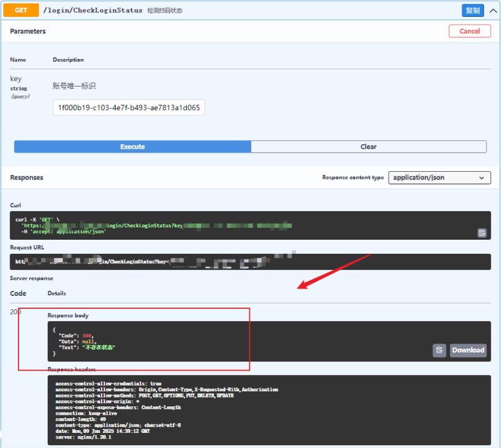
Task: Download the response body
Action: coord(468,350)
